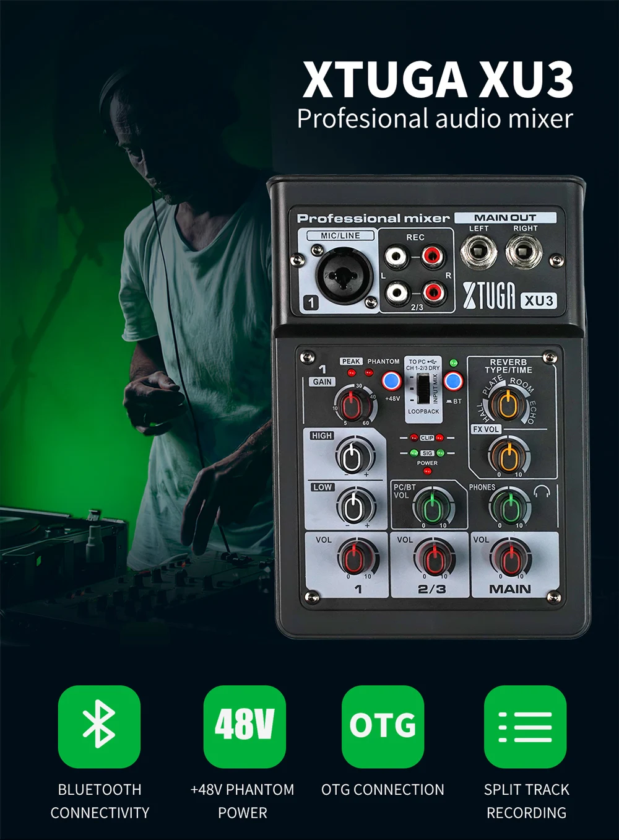Turn the MAIN VOL knob
The image size is (619, 840).
(509, 558)
